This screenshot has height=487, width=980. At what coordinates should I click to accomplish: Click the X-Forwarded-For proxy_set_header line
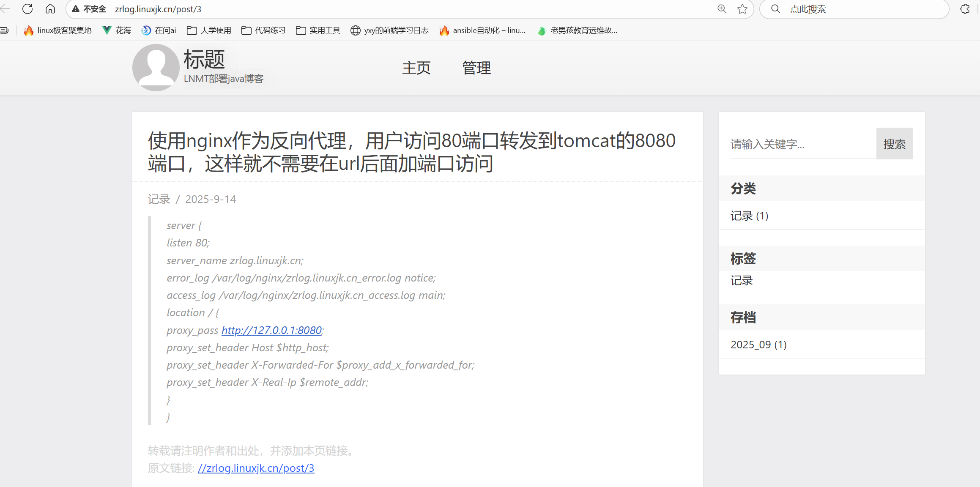pyautogui.click(x=321, y=365)
